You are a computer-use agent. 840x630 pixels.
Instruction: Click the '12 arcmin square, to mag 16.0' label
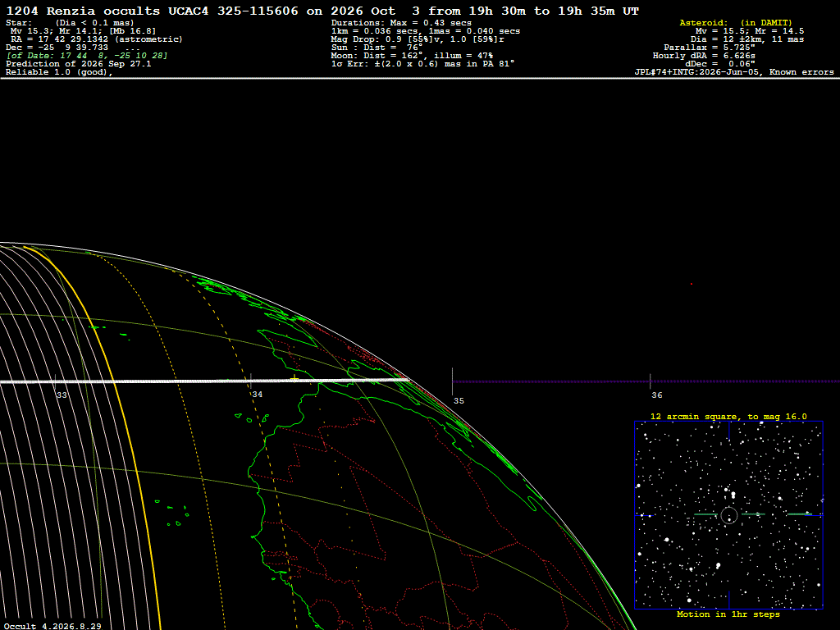[x=728, y=416]
